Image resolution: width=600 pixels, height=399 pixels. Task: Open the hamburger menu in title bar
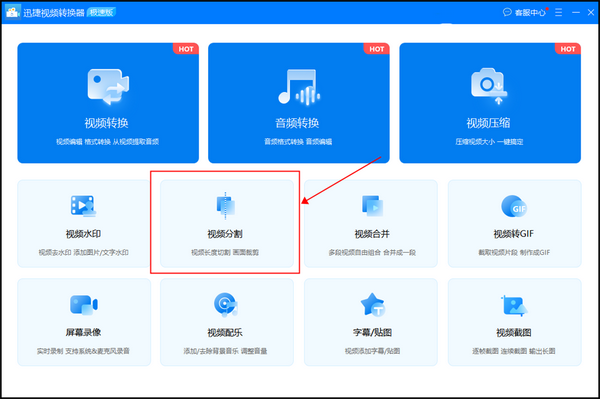(558, 13)
